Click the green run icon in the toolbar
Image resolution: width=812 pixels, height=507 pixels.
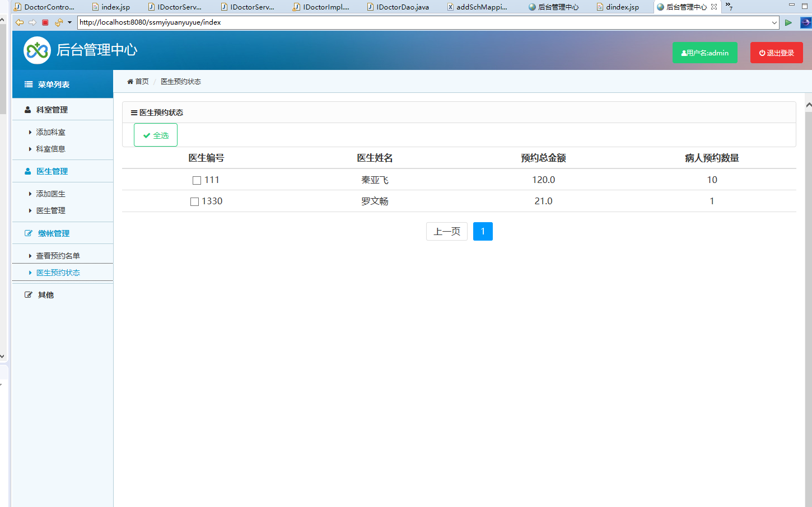click(788, 22)
